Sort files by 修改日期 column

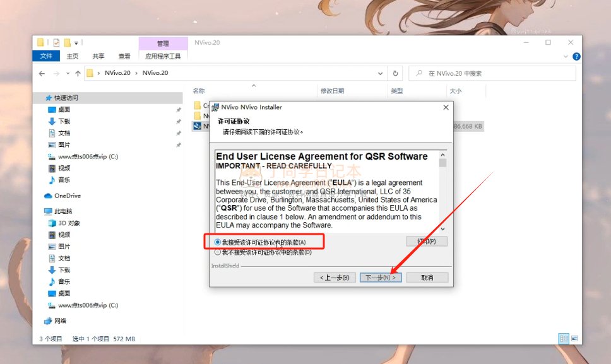coord(333,91)
